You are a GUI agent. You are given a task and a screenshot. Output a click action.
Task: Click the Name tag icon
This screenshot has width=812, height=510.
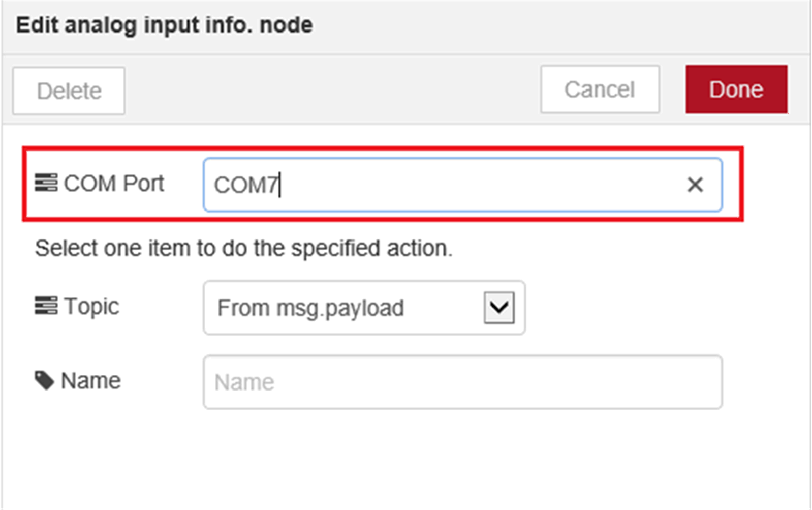tap(44, 380)
